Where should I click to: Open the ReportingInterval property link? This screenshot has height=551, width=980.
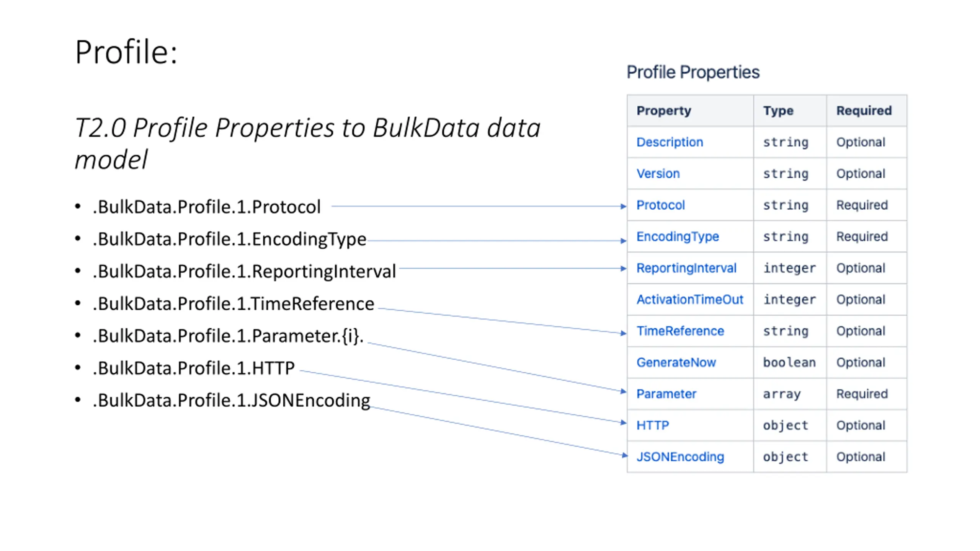click(x=686, y=268)
